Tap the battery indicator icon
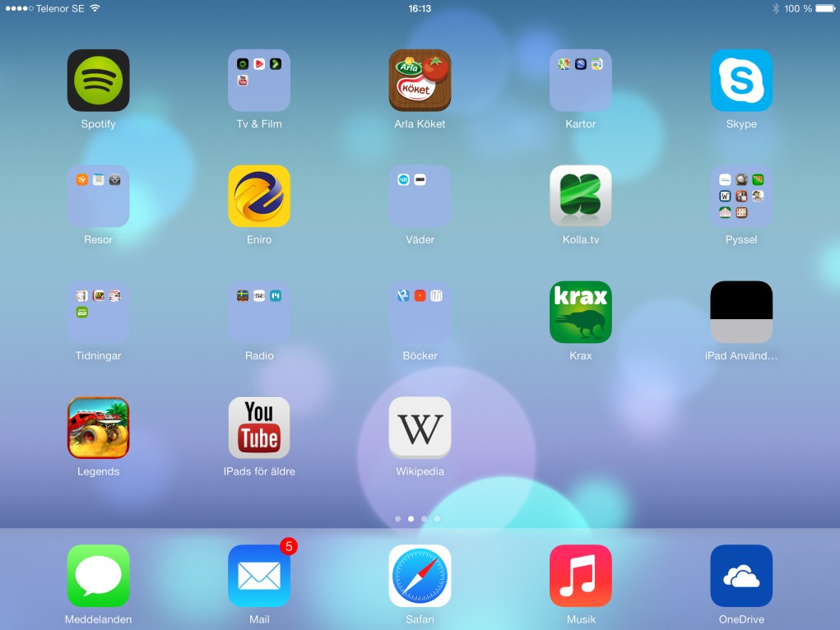 [x=825, y=8]
